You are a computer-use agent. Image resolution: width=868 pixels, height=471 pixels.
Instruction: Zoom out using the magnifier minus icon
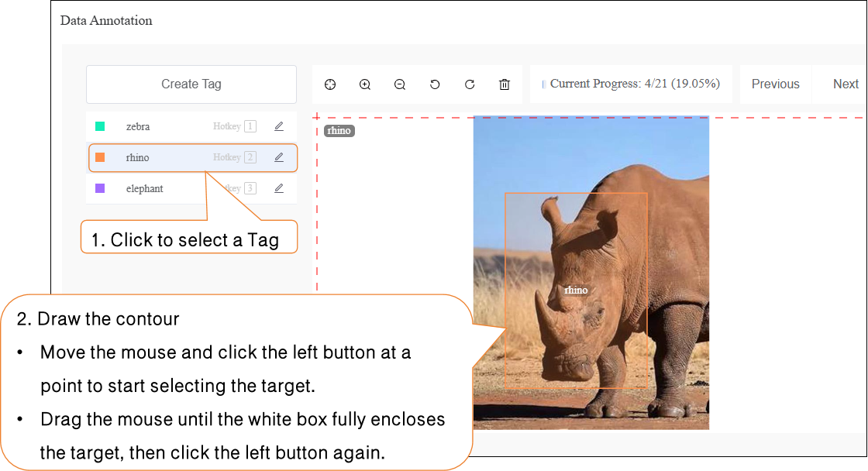click(400, 84)
